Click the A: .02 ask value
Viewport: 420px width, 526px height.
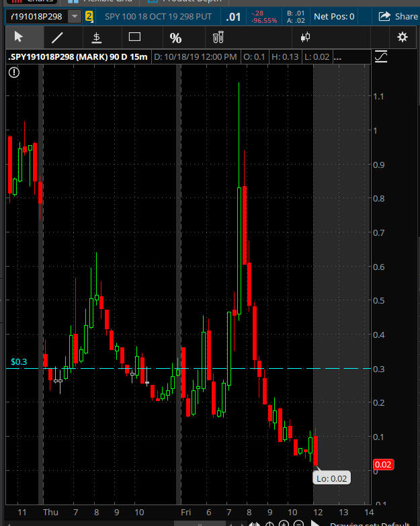coord(296,20)
